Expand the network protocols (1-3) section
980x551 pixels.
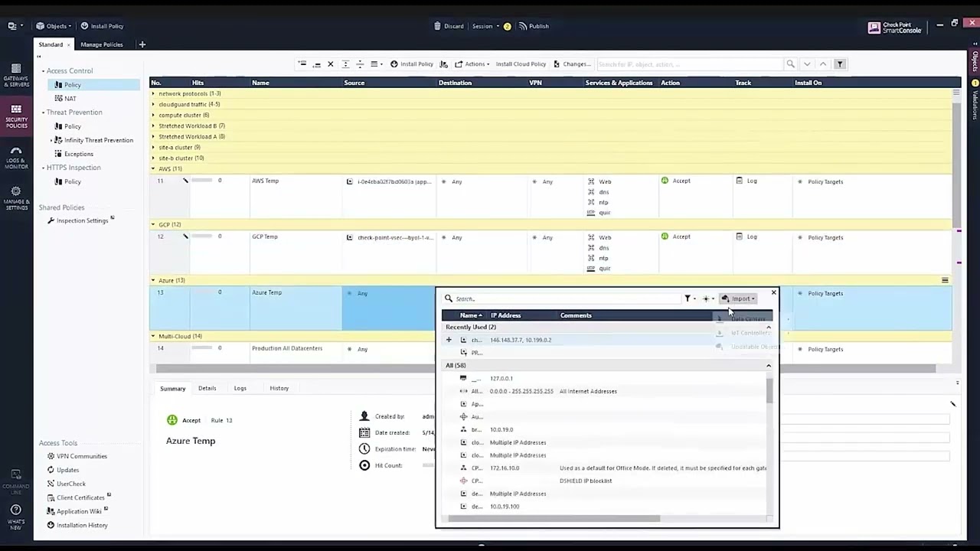click(x=153, y=94)
